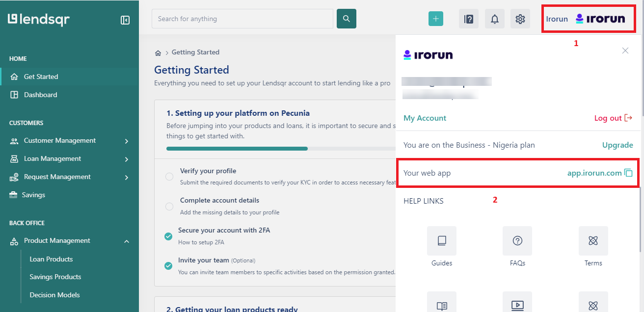Open the help guide book icon in header
Viewport: 644px width, 312px height.
[x=469, y=19]
